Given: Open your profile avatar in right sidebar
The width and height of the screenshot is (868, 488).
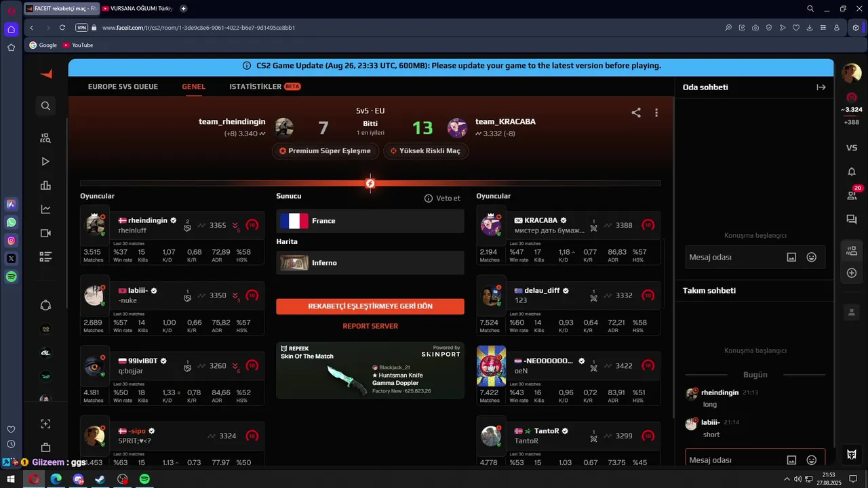Looking at the screenshot, I should 852,73.
